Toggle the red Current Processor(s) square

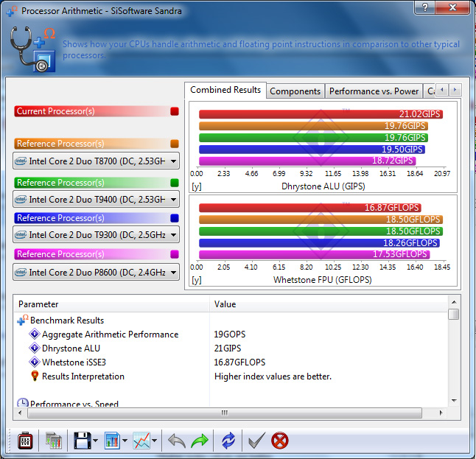tap(175, 111)
